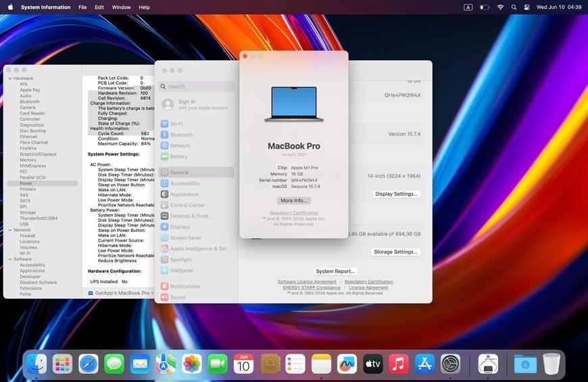Select Battery in System Settings sidebar
The height and width of the screenshot is (382, 588).
point(196,156)
